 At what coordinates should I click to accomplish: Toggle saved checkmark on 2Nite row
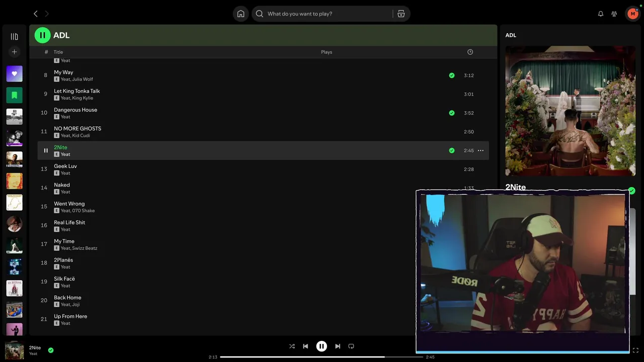point(451,150)
